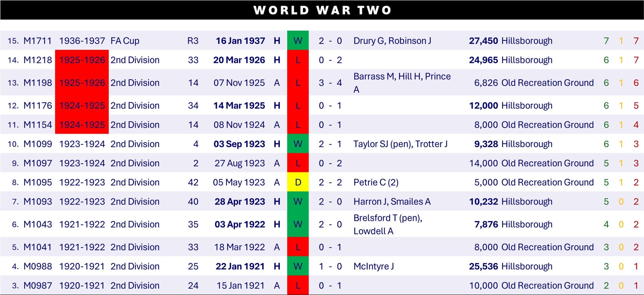Click scorer McIntyre J
The height and width of the screenshot is (295, 644).
coord(374,266)
